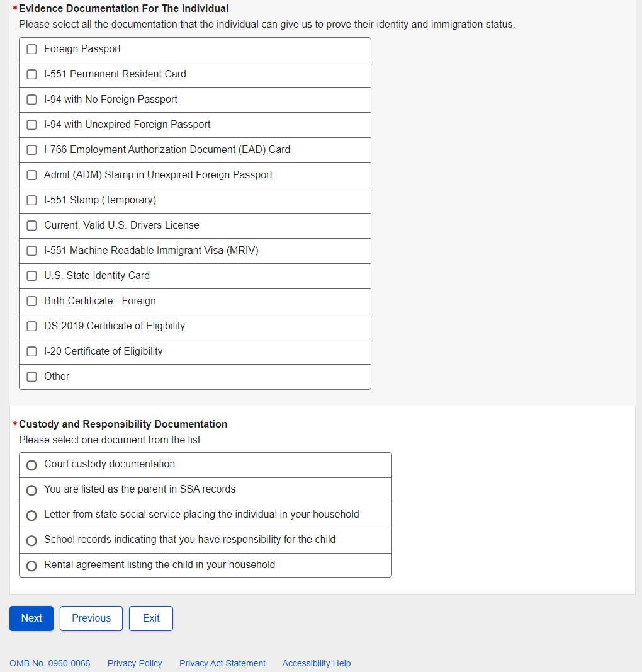
Task: Click the Next button
Action: 31,618
